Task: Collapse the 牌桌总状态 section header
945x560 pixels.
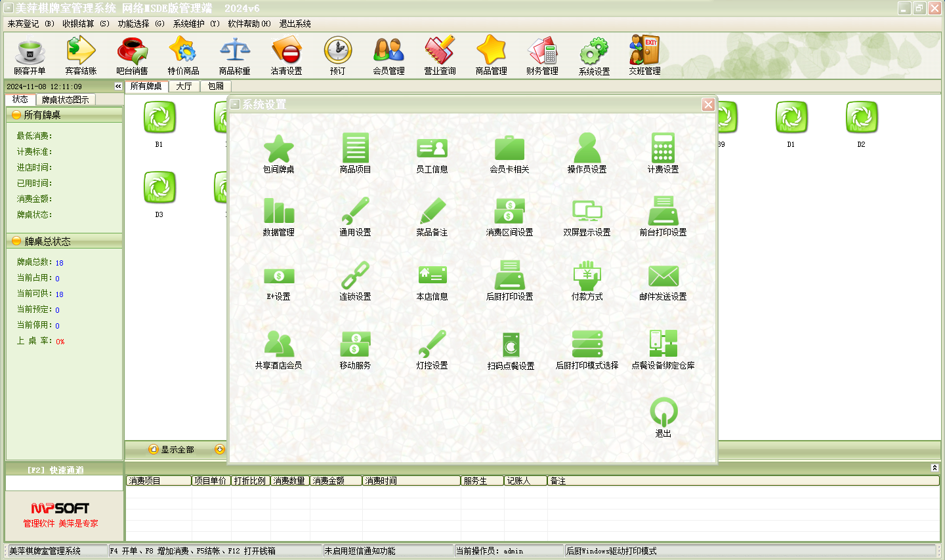Action: click(x=64, y=241)
